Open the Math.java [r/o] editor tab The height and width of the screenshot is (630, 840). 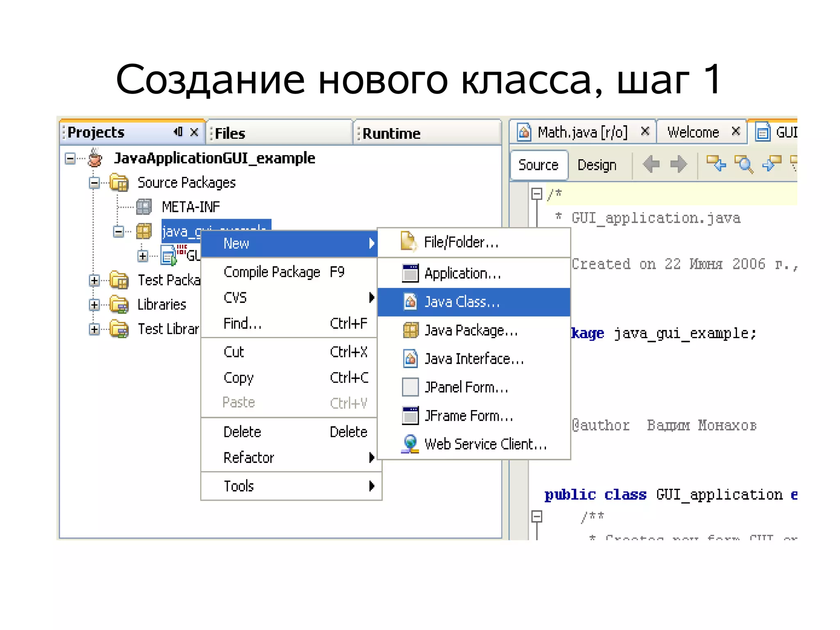coord(583,132)
